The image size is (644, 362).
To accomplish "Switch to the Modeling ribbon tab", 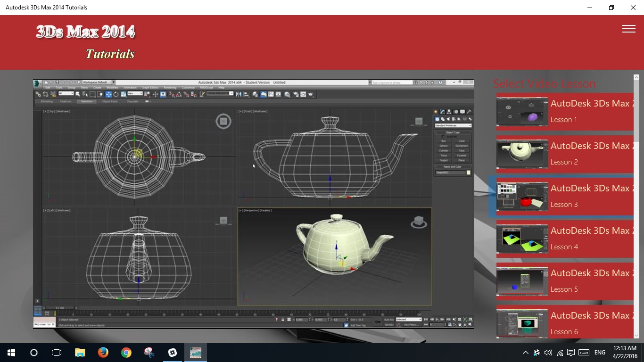I will [47, 101].
